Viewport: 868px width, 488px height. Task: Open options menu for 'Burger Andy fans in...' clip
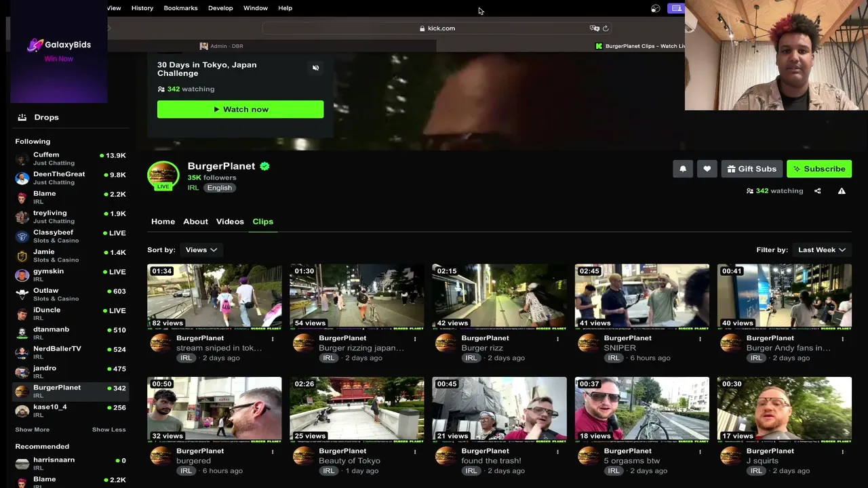point(842,339)
